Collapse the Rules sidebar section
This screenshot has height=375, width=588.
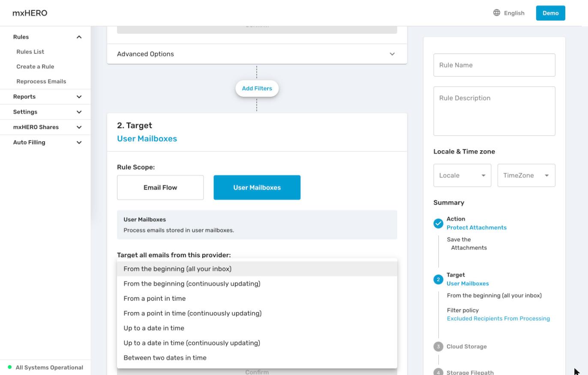pos(79,37)
